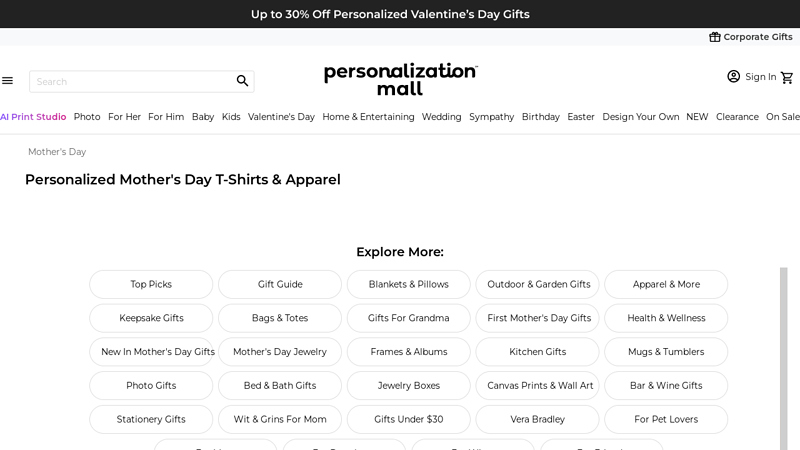
Task: Open the AI Print Studio menu
Action: (33, 117)
